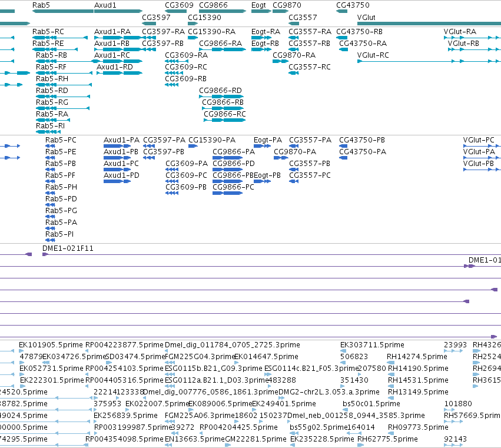The height and width of the screenshot is (448, 501).
Task: Select the Rab5 gene label
Action: [x=41, y=5]
